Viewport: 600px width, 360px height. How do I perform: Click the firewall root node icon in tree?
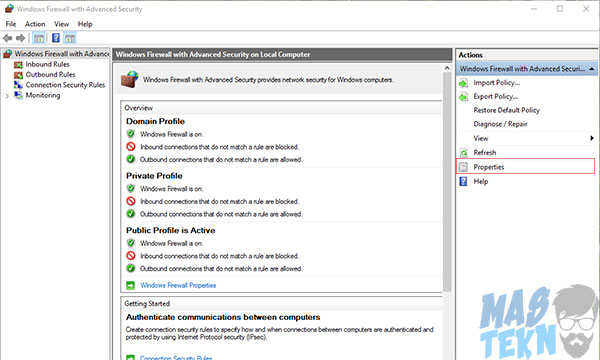tap(8, 54)
